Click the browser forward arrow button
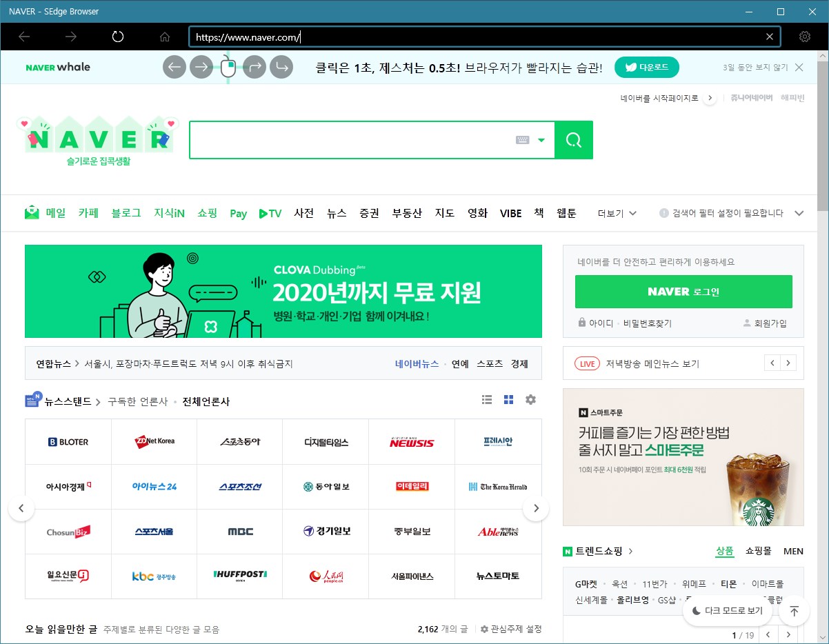The width and height of the screenshot is (829, 644). [70, 37]
